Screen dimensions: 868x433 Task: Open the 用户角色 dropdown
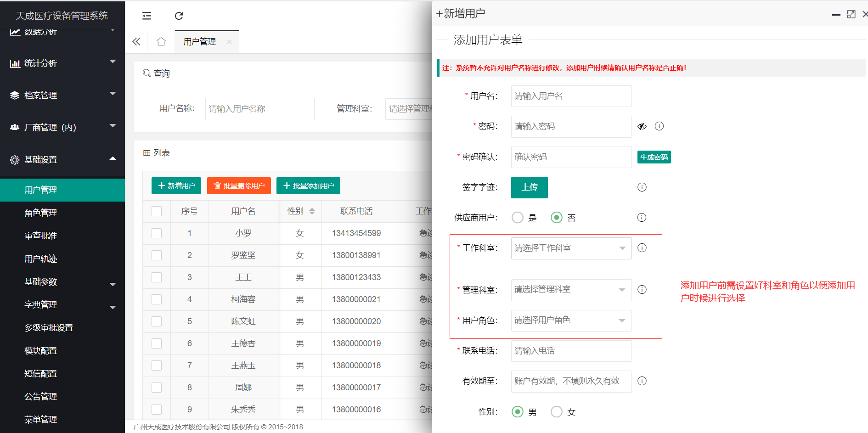pyautogui.click(x=571, y=321)
